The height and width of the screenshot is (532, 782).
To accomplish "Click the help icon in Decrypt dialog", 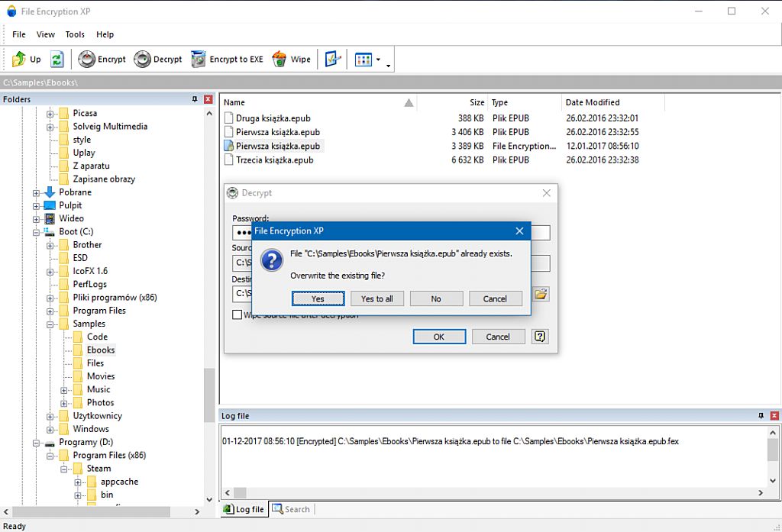I will [540, 337].
